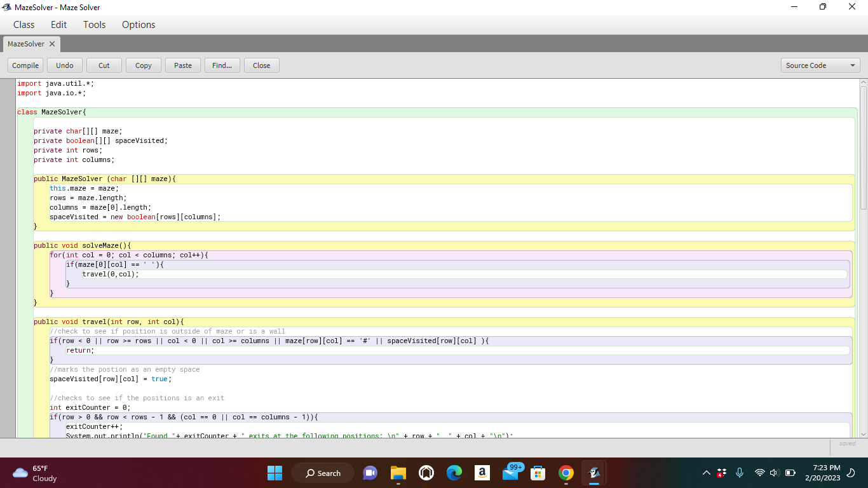Open the Teams Chat taskbar icon

[x=370, y=473]
